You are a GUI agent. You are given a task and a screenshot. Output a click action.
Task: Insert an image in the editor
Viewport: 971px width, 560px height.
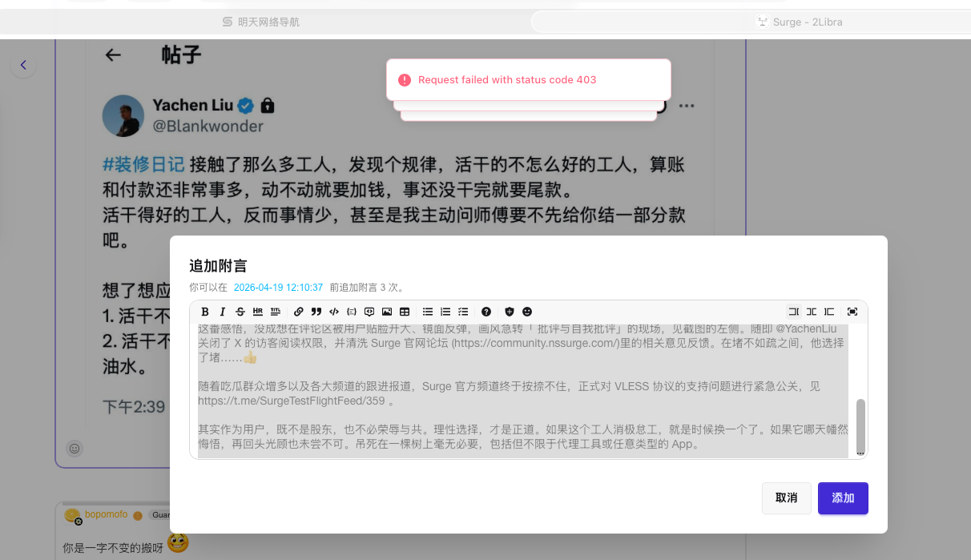pos(387,312)
